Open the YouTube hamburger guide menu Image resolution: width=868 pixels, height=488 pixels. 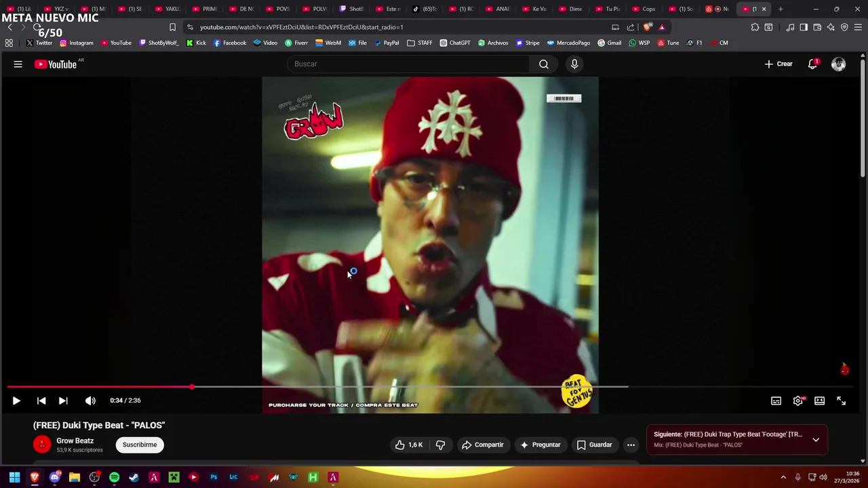(18, 64)
